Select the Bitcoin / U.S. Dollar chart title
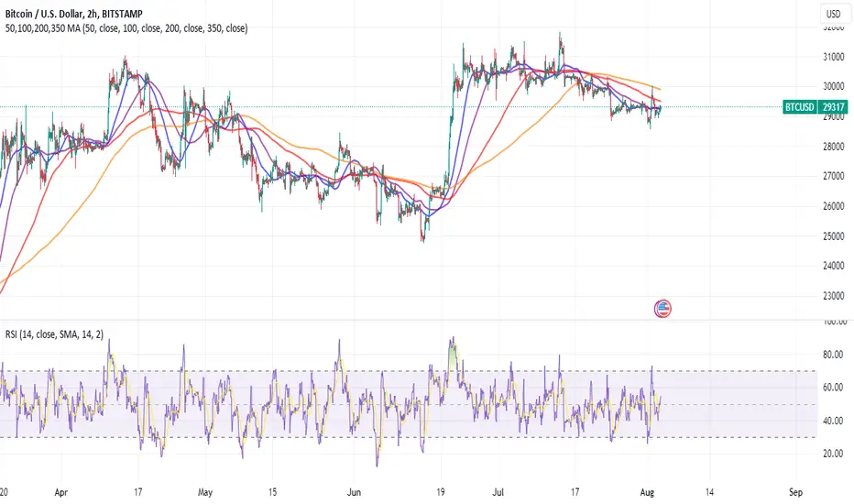The image size is (854, 504). click(73, 14)
